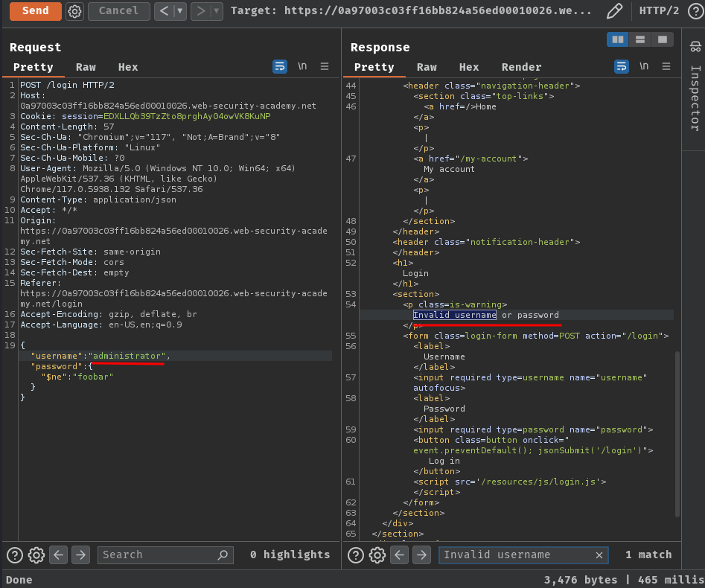Image resolution: width=705 pixels, height=588 pixels.
Task: Switch to Response Hex tab
Action: point(469,67)
